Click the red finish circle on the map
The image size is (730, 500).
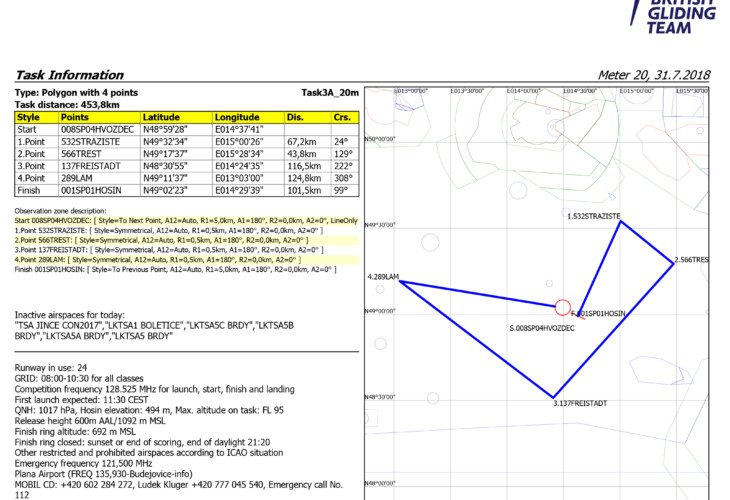click(x=562, y=307)
